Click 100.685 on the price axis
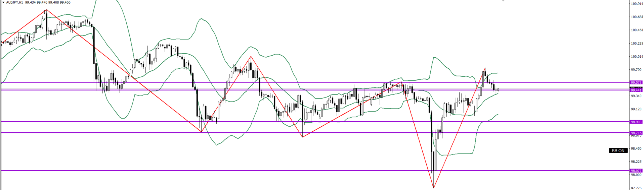 click(x=637, y=17)
